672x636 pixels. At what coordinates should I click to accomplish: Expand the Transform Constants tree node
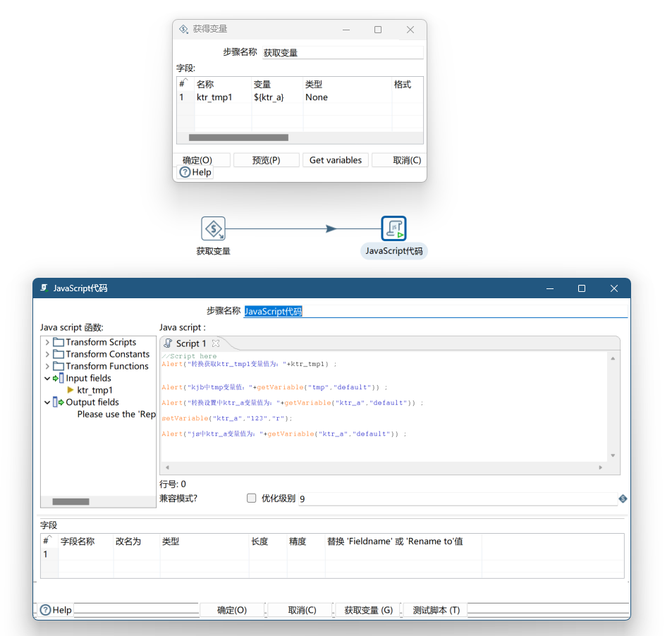tap(47, 355)
